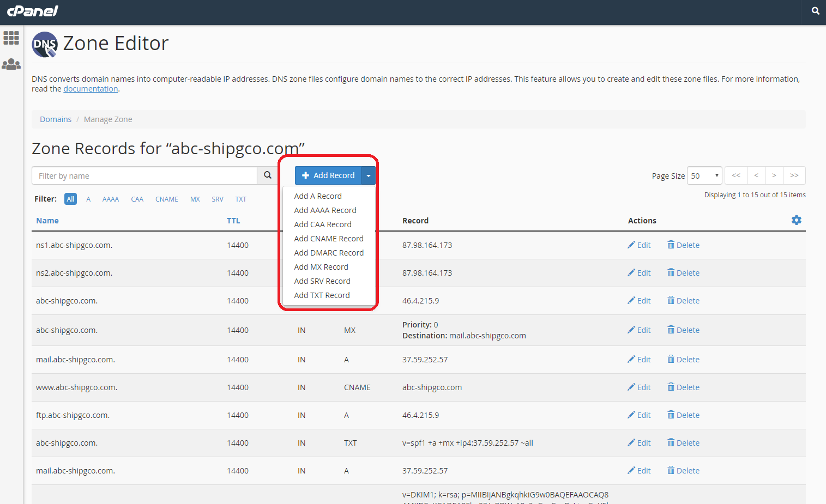
Task: Delete the SPF TXT record
Action: pos(683,443)
